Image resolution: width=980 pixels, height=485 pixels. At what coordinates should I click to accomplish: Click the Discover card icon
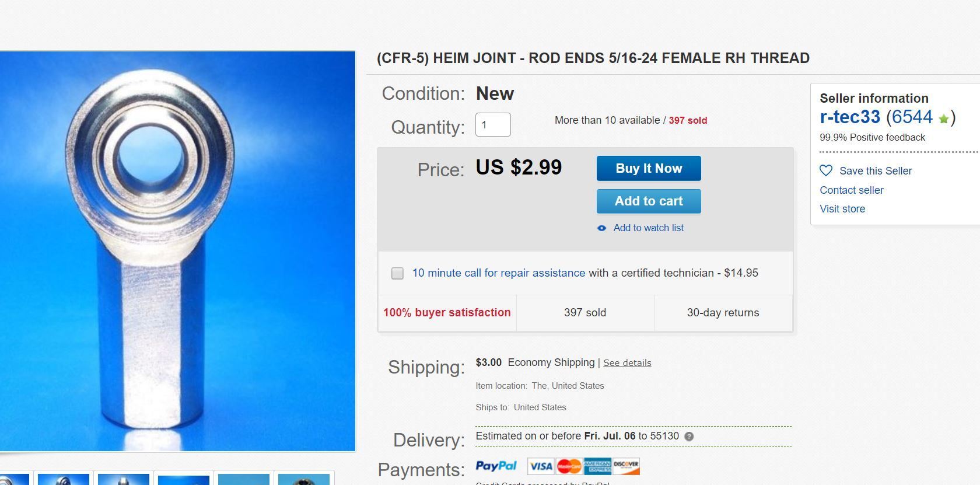626,466
